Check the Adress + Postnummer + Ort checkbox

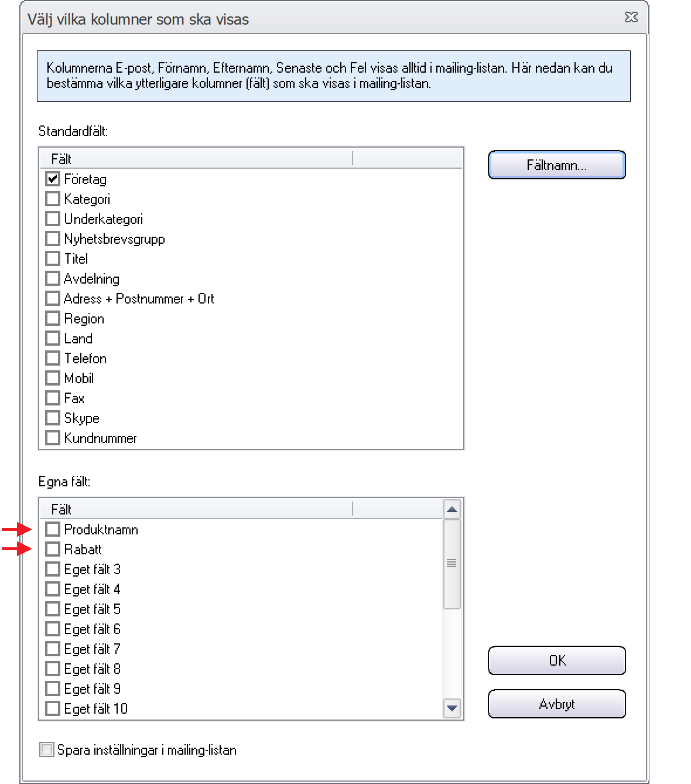point(53,298)
